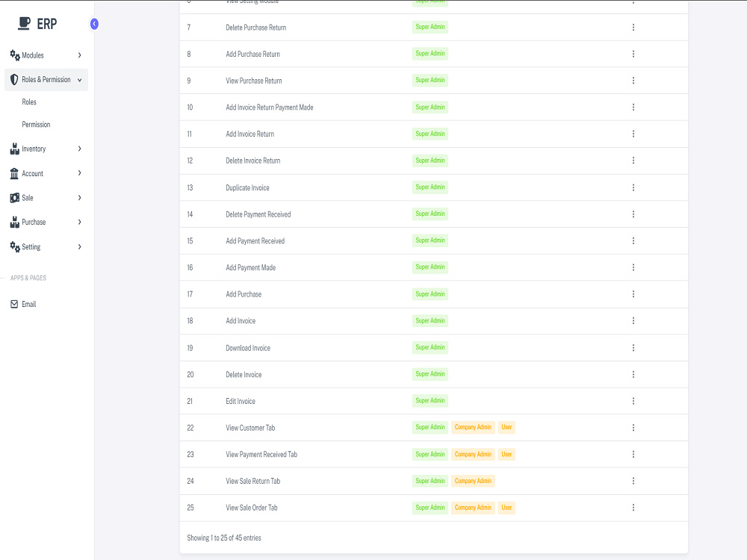The width and height of the screenshot is (747, 560).
Task: Open the Roles submenu item
Action: [29, 102]
